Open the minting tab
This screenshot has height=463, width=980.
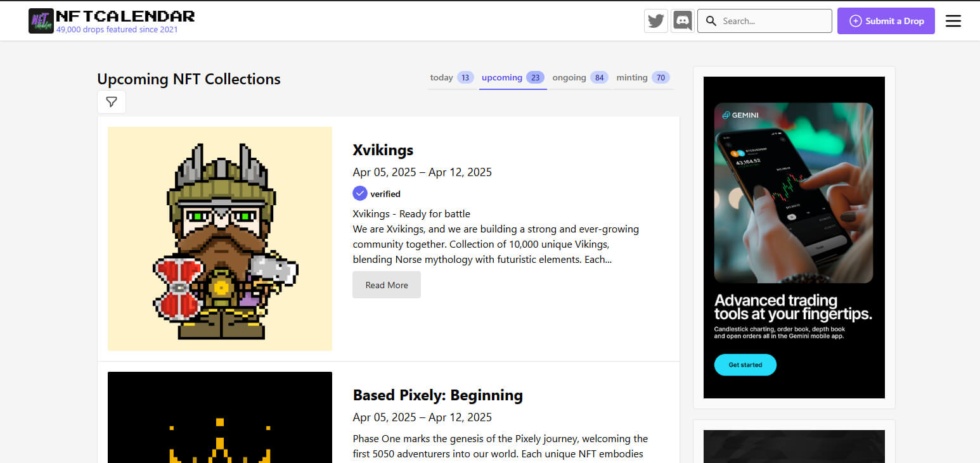(x=642, y=78)
